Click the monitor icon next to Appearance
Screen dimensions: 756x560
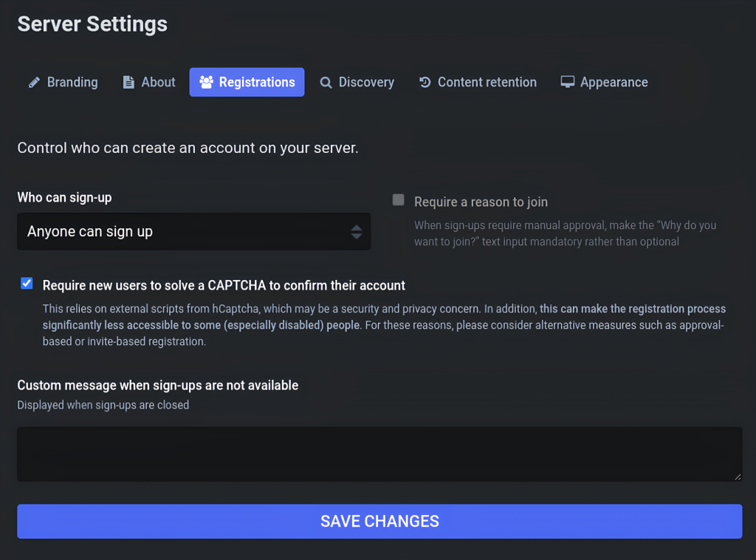[567, 82]
